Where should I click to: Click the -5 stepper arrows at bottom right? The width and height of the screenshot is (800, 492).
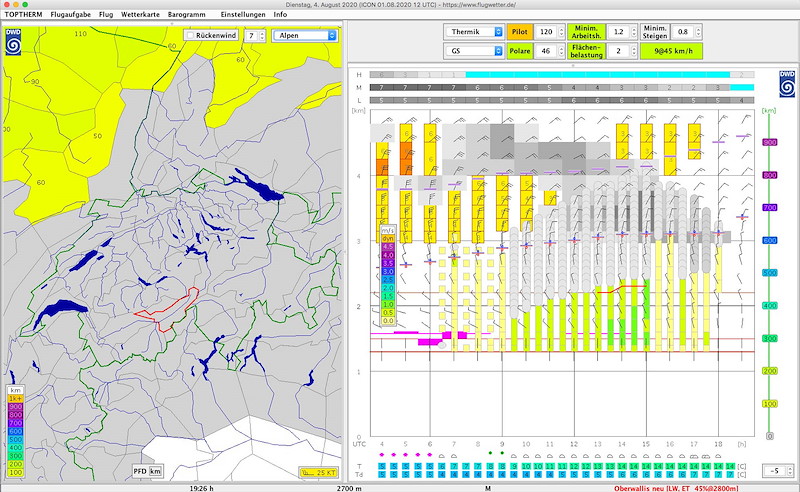pos(790,471)
